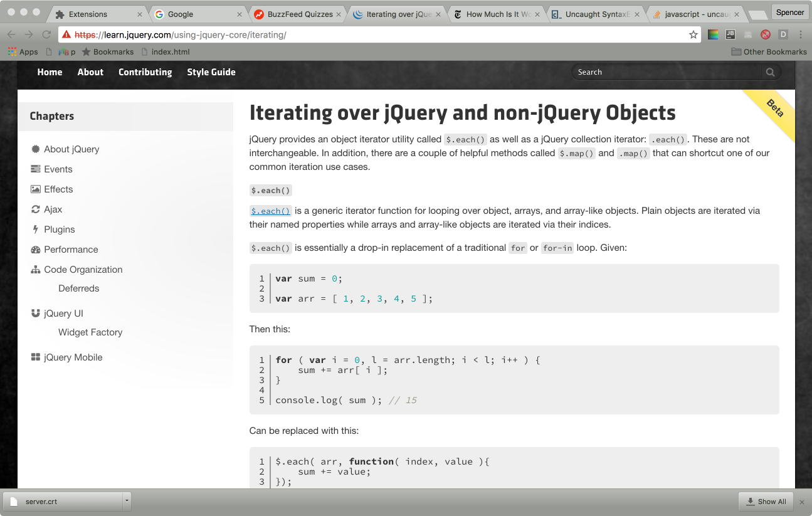Screen dimensions: 812x516
Task: Click the browser back arrow
Action: pos(11,34)
